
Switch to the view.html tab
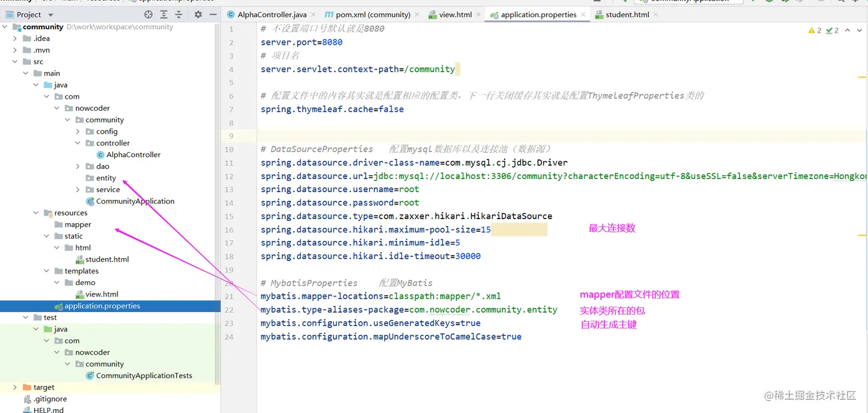coord(455,15)
